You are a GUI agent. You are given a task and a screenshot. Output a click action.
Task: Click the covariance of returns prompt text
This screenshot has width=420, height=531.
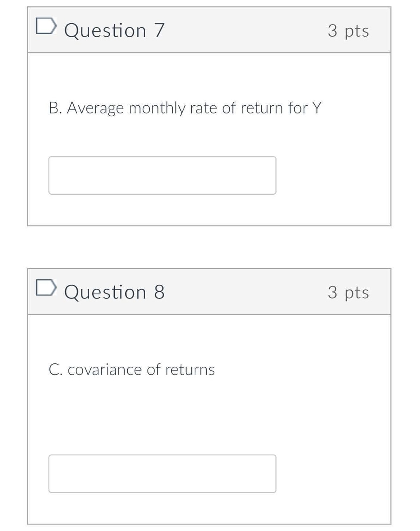pyautogui.click(x=132, y=369)
